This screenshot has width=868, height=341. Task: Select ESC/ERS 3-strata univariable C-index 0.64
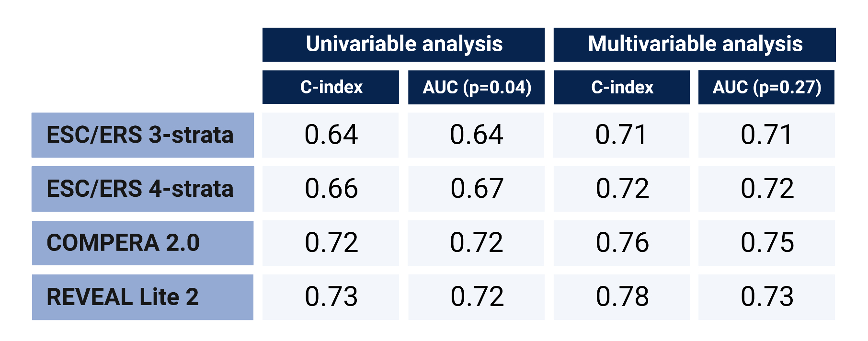point(331,135)
